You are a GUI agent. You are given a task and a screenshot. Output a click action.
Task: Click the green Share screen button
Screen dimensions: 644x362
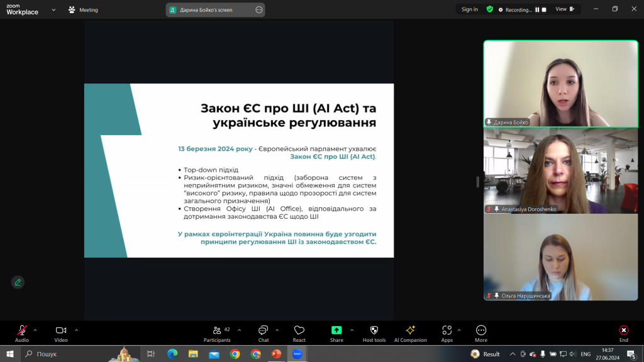pos(336,334)
